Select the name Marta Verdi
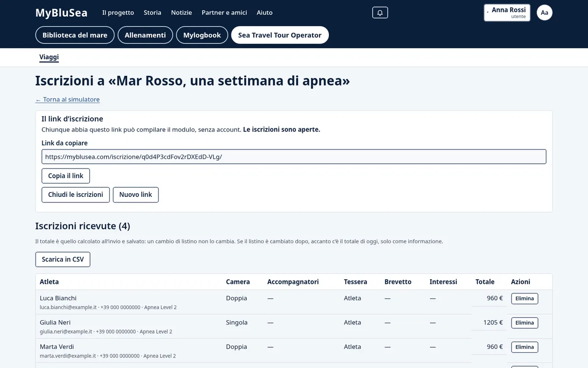The height and width of the screenshot is (368, 588). click(x=57, y=347)
